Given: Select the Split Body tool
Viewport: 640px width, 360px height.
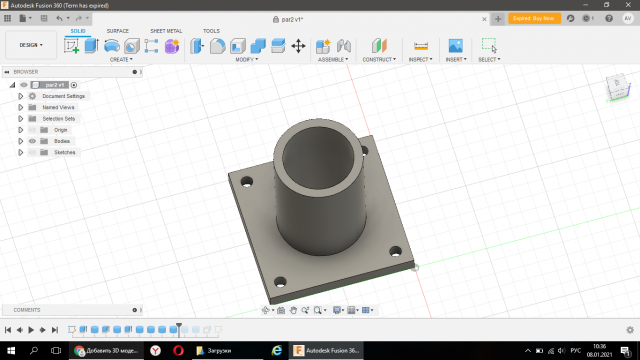Looking at the screenshot, I should pos(278,46).
